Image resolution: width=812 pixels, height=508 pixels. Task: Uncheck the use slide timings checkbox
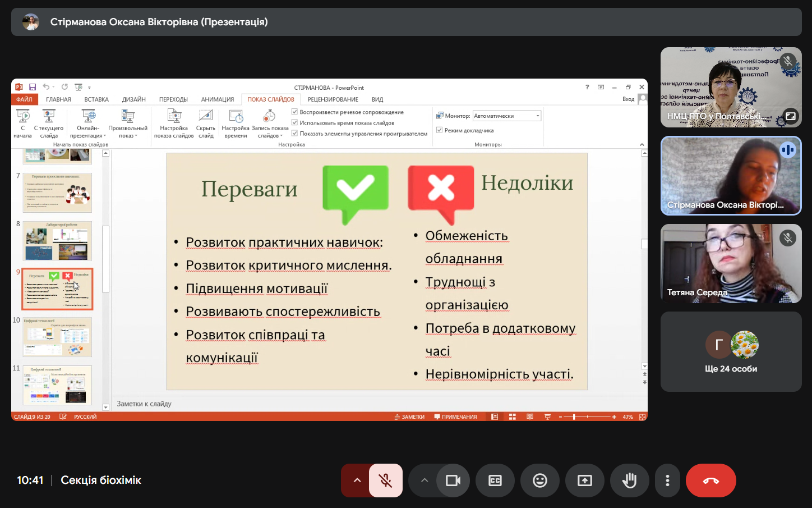point(295,123)
